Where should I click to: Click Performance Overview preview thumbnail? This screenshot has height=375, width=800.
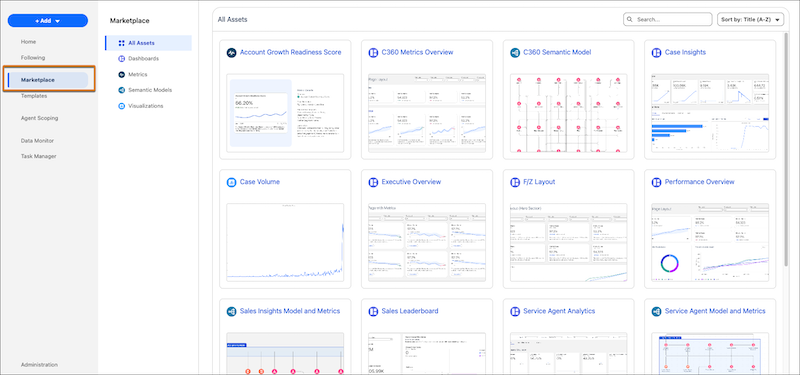pyautogui.click(x=710, y=242)
